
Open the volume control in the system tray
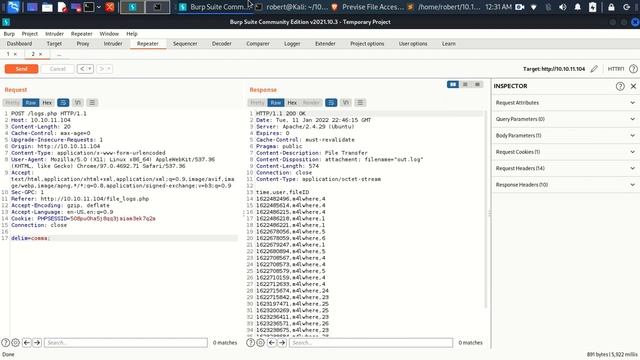coord(563,7)
